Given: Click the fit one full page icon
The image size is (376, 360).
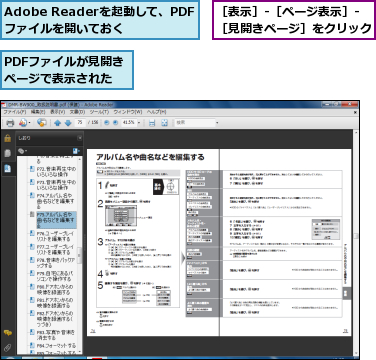Looking at the screenshot, I should click(x=164, y=123).
